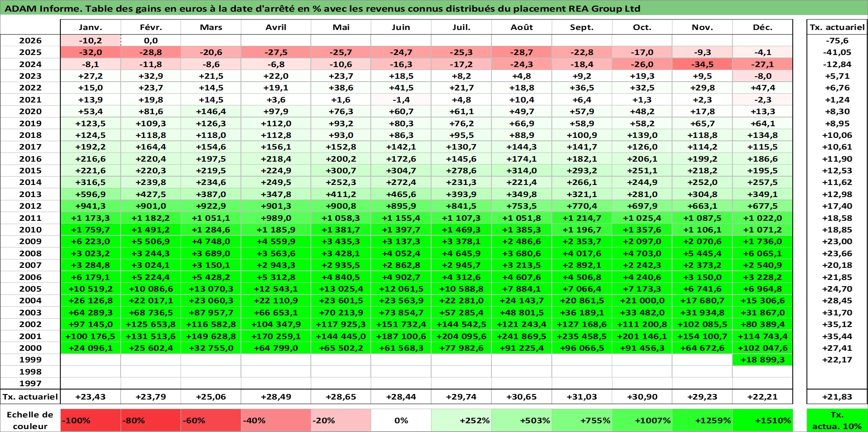The width and height of the screenshot is (868, 432).
Task: Select the 2020 March value "+146,4"
Action: coord(211,111)
